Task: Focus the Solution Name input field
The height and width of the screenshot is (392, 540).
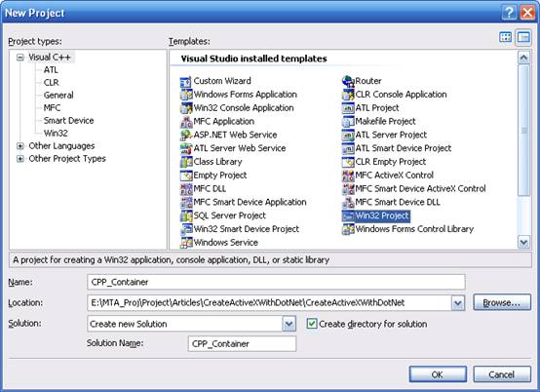Action: tap(242, 344)
